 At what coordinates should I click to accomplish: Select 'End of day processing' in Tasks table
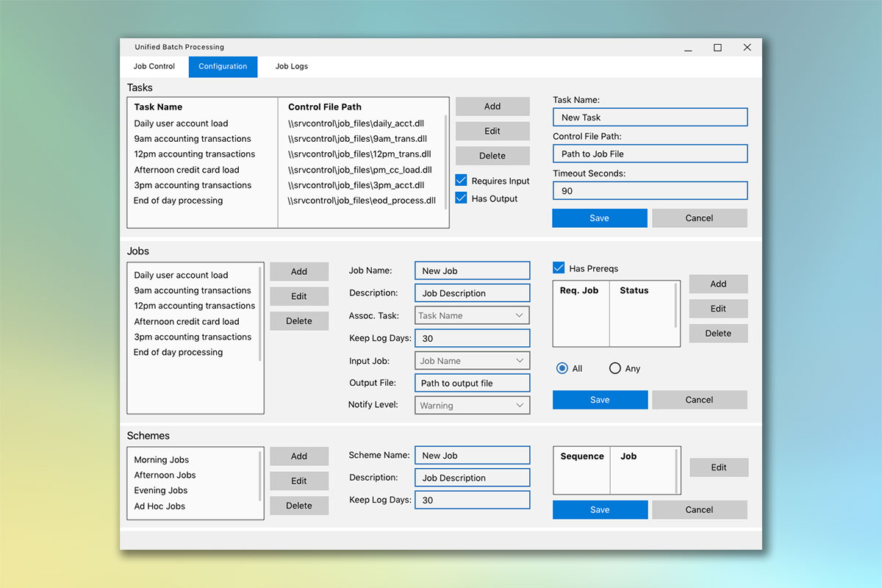point(178,201)
